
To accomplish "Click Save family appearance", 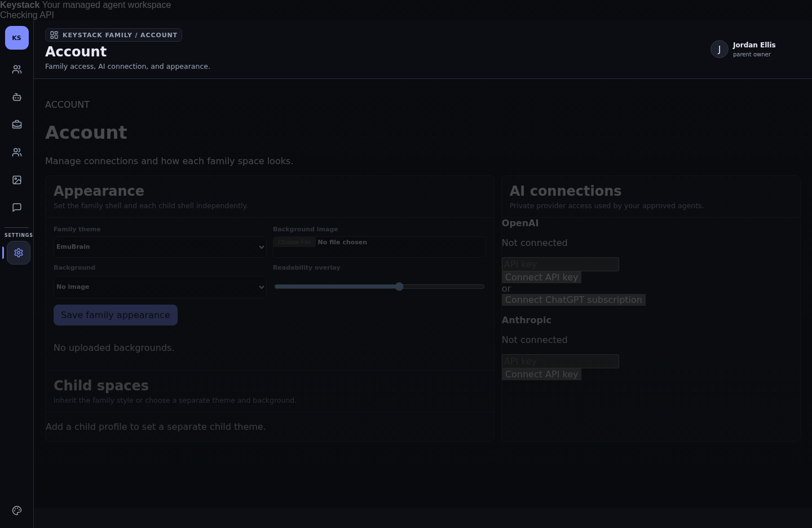I will 116,315.
